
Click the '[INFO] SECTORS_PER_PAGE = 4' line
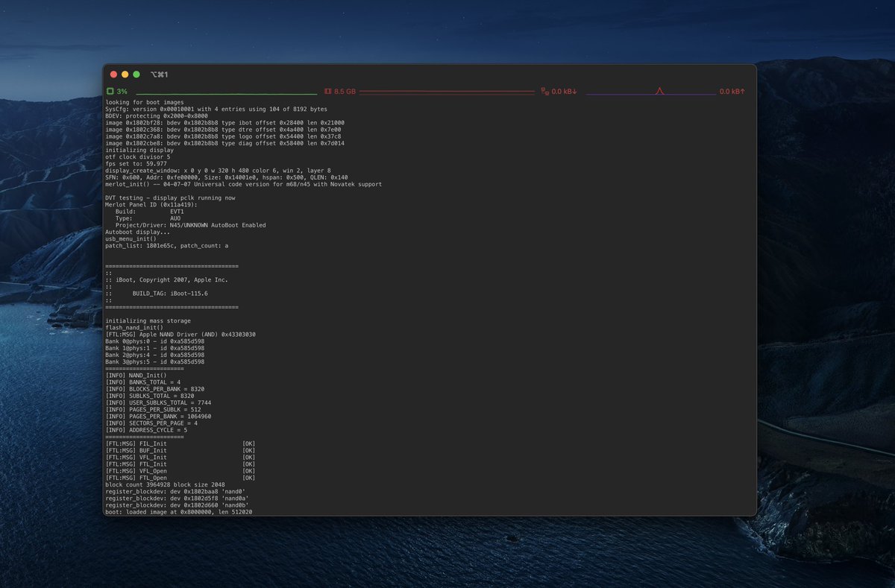[x=151, y=423]
